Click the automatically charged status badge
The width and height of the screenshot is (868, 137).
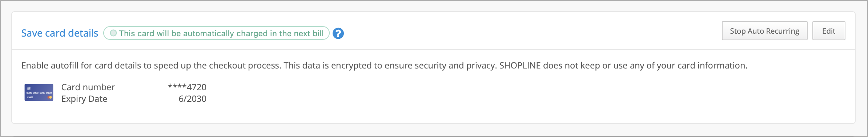click(216, 33)
